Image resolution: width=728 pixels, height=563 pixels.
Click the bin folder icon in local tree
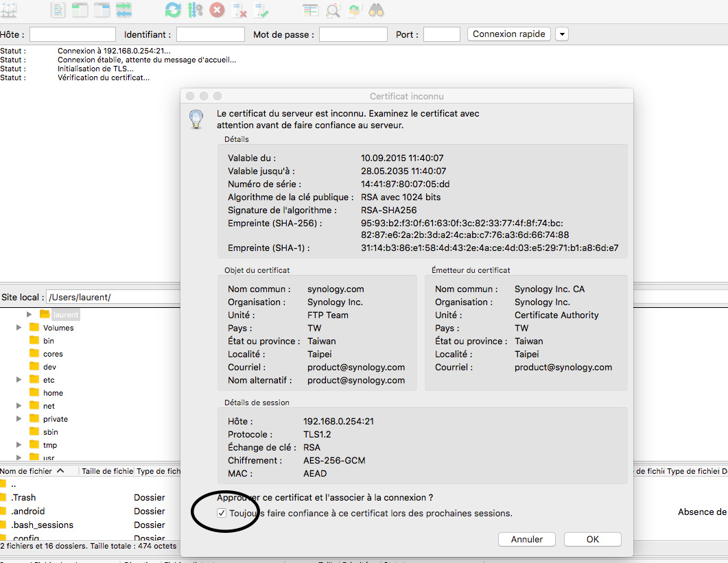(34, 340)
